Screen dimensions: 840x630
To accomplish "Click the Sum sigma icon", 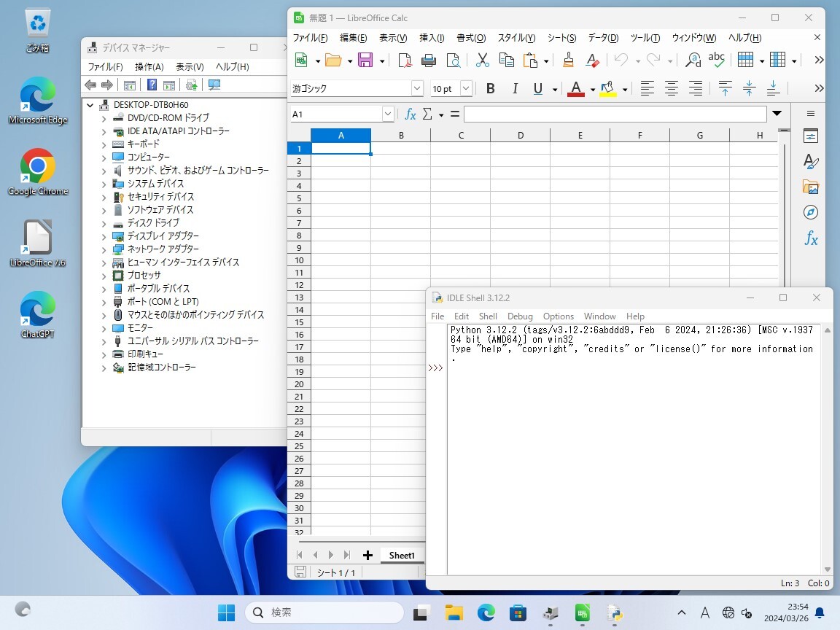I will pyautogui.click(x=427, y=114).
